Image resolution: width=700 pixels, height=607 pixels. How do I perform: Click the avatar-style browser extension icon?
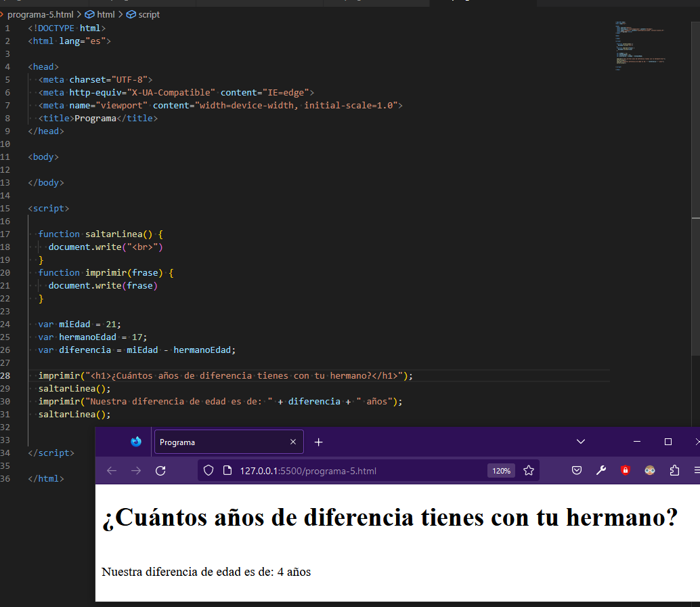(x=649, y=470)
